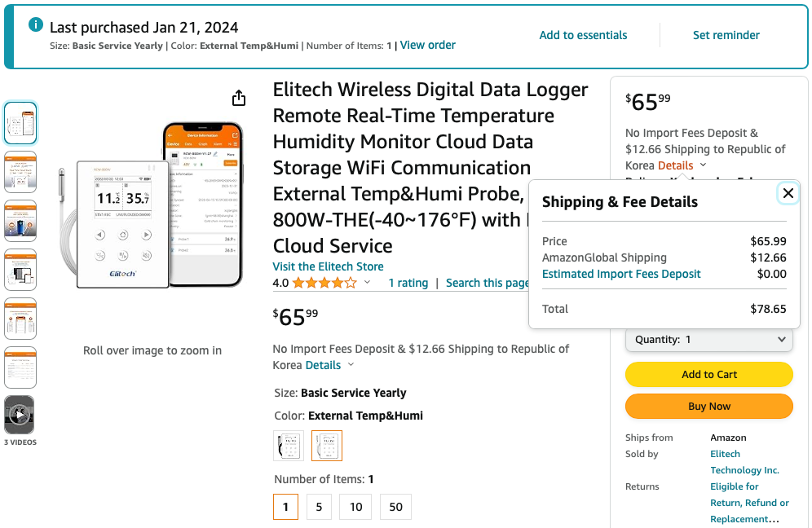Expand shipping Details below the main price

click(329, 365)
